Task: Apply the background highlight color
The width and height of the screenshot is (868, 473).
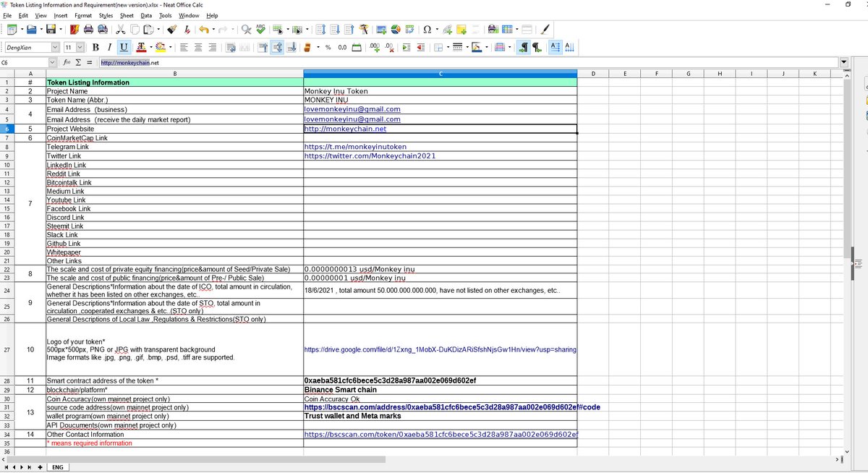Action: [x=159, y=47]
